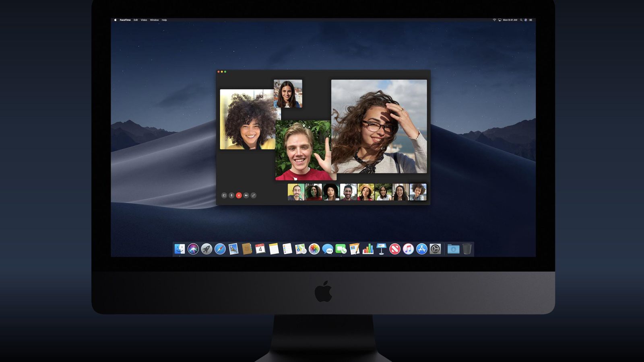Open Launchpad rocket icon
This screenshot has height=362, width=644.
click(206, 249)
